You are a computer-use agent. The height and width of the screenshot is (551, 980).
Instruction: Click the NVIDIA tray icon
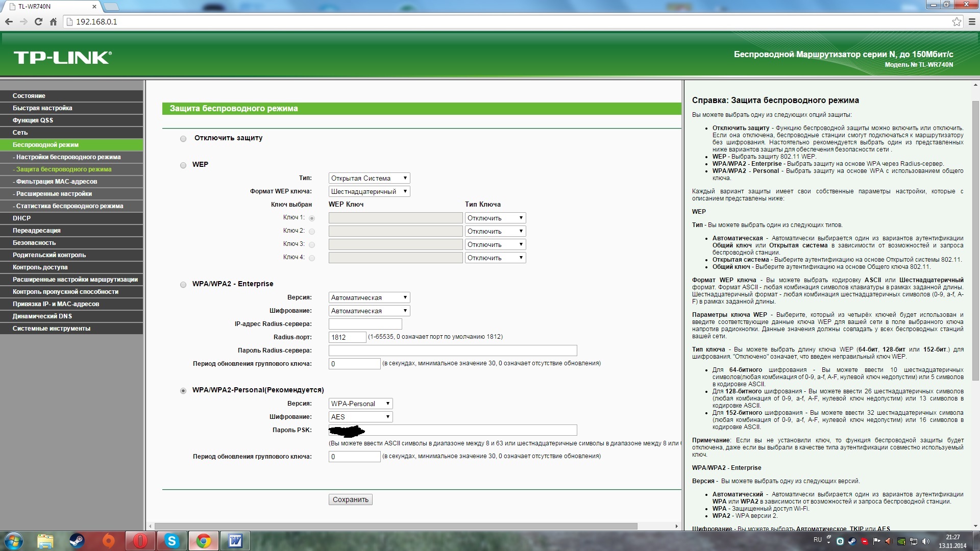coord(901,541)
